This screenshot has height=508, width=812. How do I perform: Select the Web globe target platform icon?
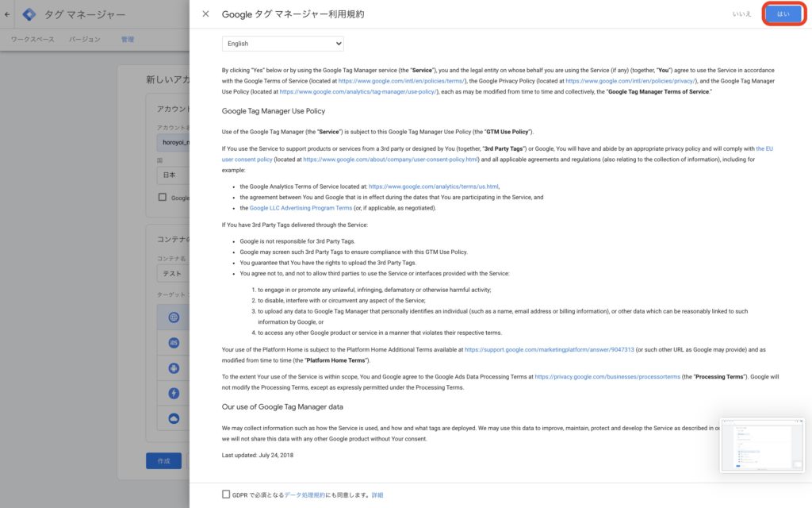(174, 317)
